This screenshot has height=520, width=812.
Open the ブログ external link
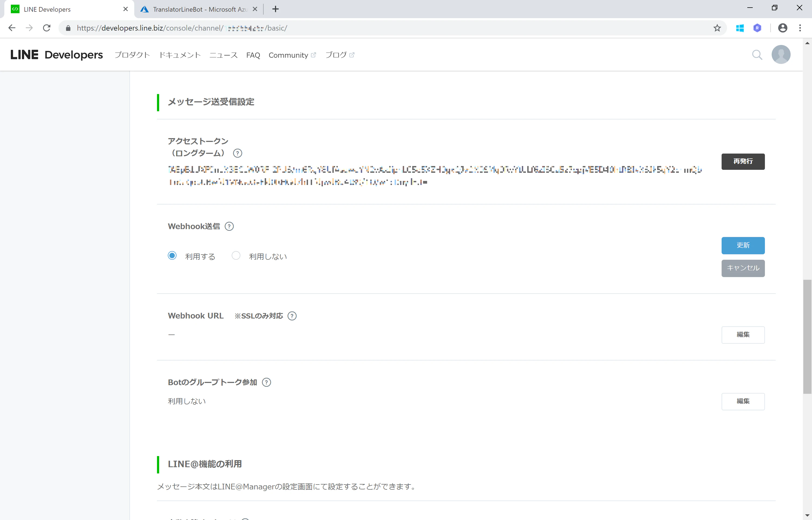tap(340, 55)
